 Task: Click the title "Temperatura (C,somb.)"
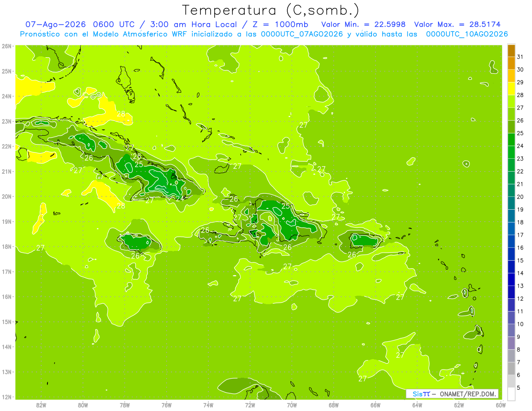pyautogui.click(x=270, y=10)
